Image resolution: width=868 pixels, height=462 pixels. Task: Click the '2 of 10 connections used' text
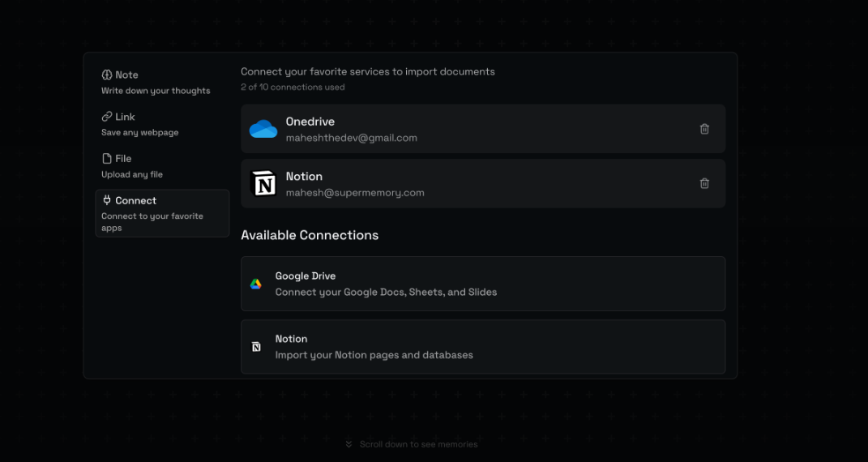click(293, 87)
